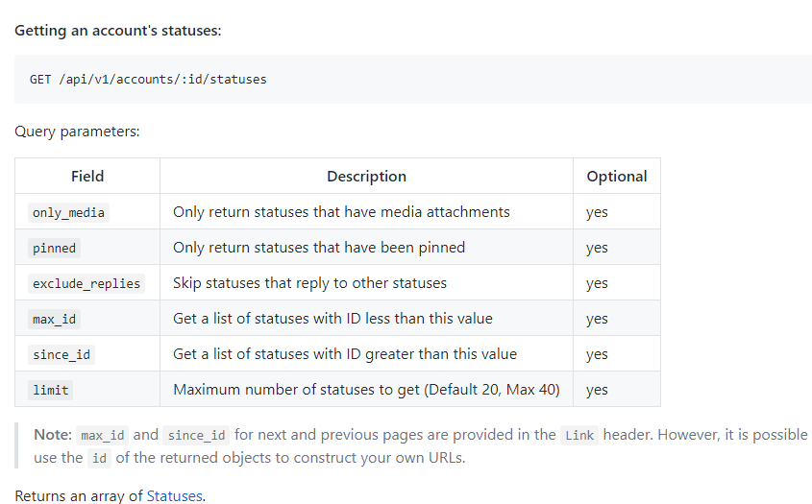Click max_id in the table's Field column
The image size is (812, 504).
[x=54, y=319]
